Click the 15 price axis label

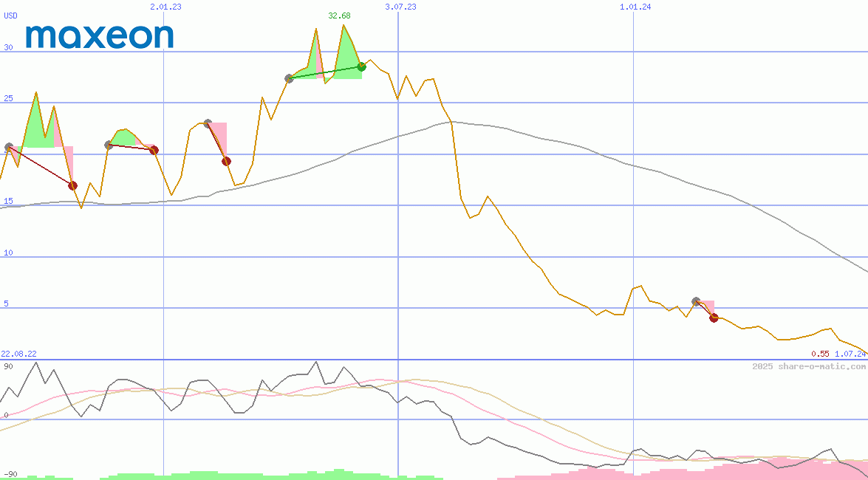(x=8, y=202)
